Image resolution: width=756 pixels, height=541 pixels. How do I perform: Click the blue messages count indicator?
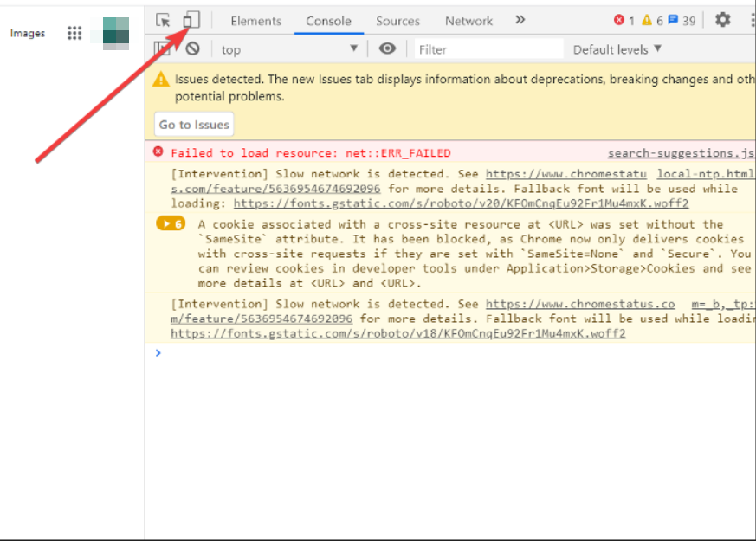(682, 21)
